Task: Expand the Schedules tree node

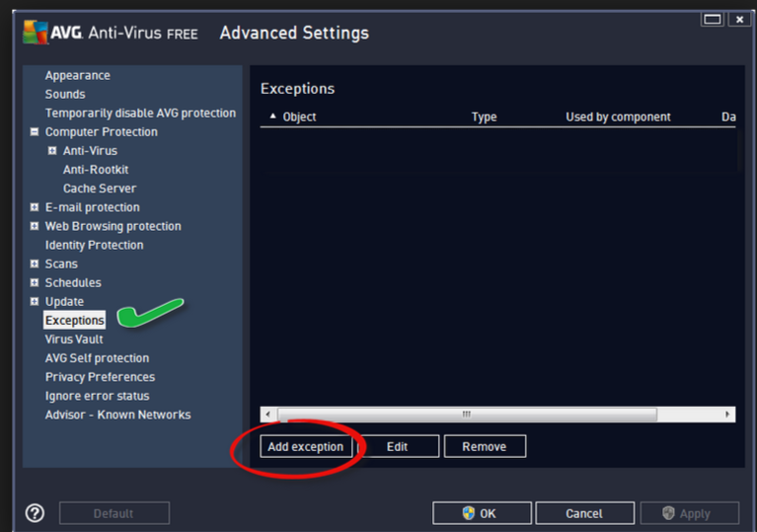Action: [x=35, y=282]
